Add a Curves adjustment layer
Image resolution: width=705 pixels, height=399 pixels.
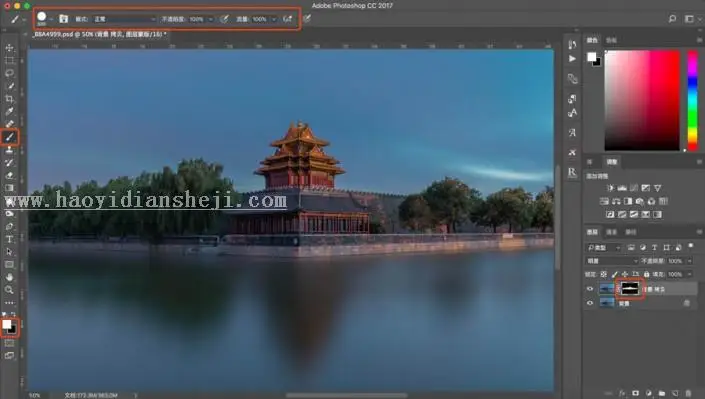pyautogui.click(x=634, y=188)
